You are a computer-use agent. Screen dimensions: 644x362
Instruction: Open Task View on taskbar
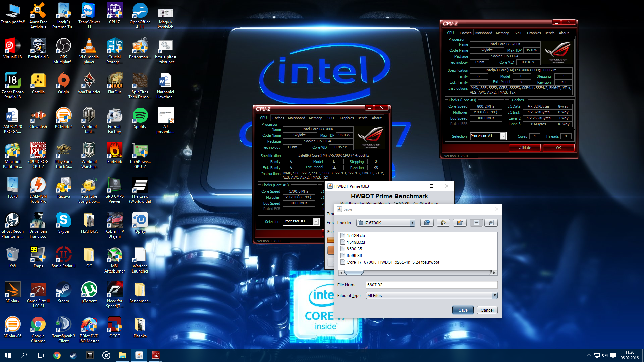(x=40, y=355)
